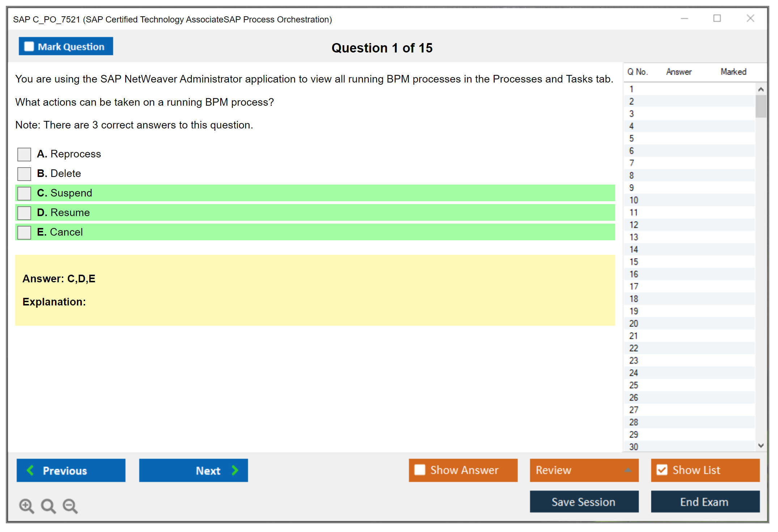
Task: Maximize the exam window
Action: [x=717, y=18]
